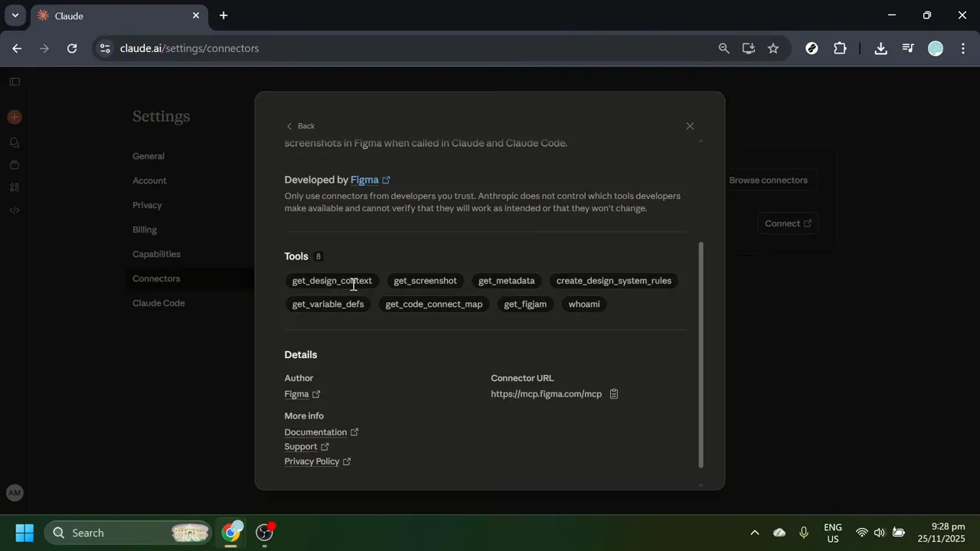The width and height of the screenshot is (980, 551).
Task: Open the Chrome extensions puzzle icon
Action: pyautogui.click(x=840, y=48)
